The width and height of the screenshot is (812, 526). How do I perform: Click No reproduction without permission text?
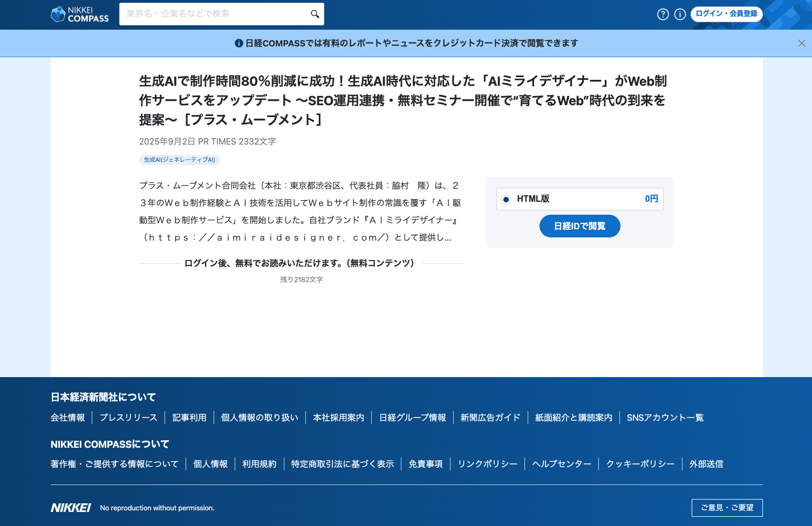158,508
